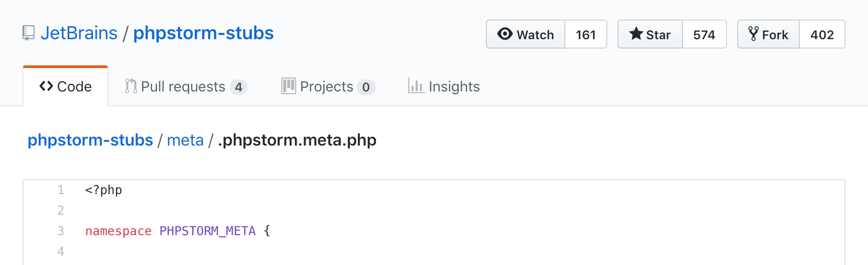
Task: Click the eye icon on Watch
Action: point(505,34)
